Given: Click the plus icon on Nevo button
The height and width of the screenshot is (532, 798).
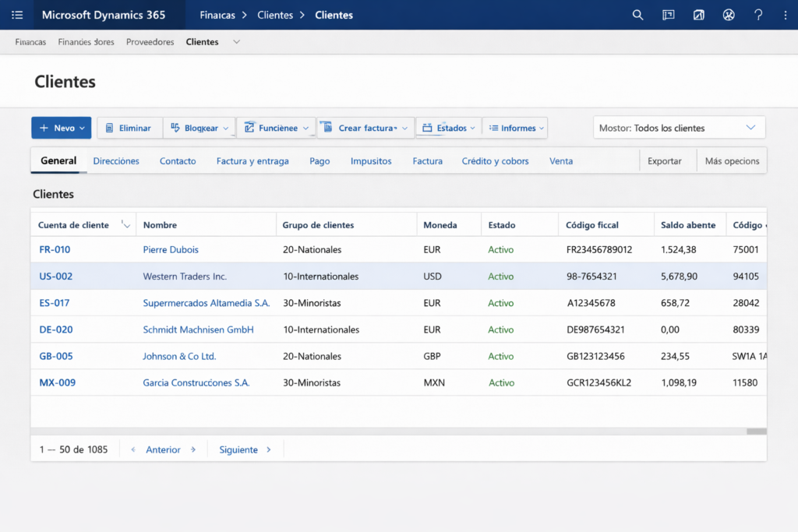Looking at the screenshot, I should tap(44, 128).
